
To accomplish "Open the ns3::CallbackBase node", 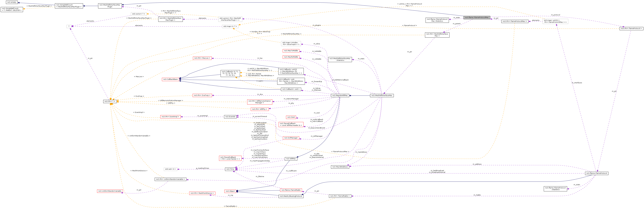I will click(170, 79).
